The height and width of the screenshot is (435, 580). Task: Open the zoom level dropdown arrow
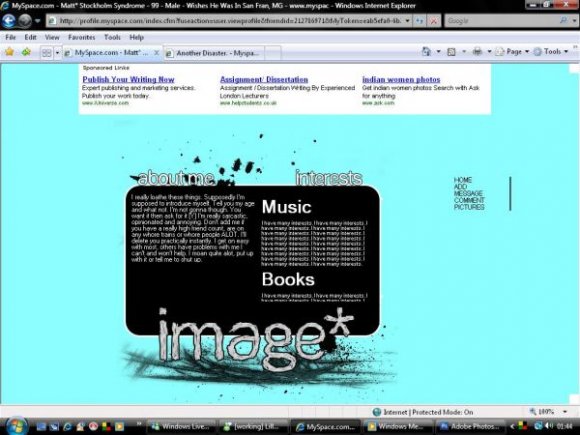pyautogui.click(x=565, y=412)
